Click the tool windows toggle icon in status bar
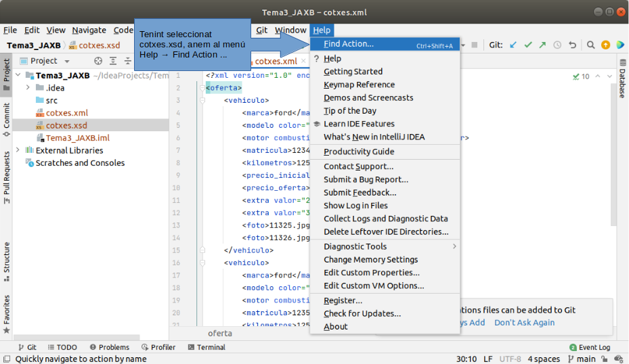 [x=7, y=359]
